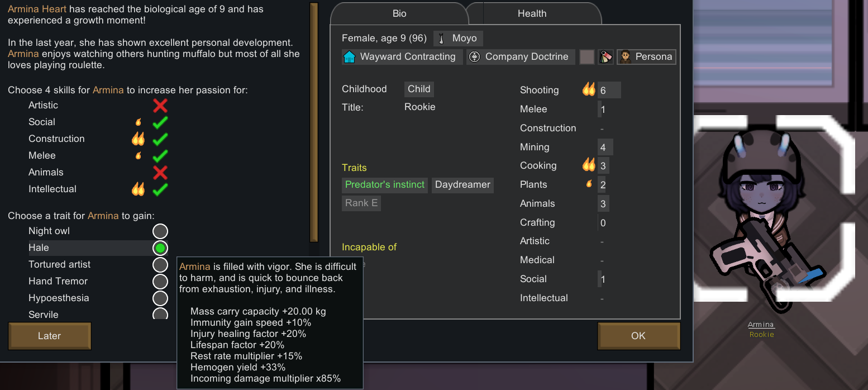Toggle the red X for Artistic skill
The image size is (868, 390).
click(x=160, y=105)
